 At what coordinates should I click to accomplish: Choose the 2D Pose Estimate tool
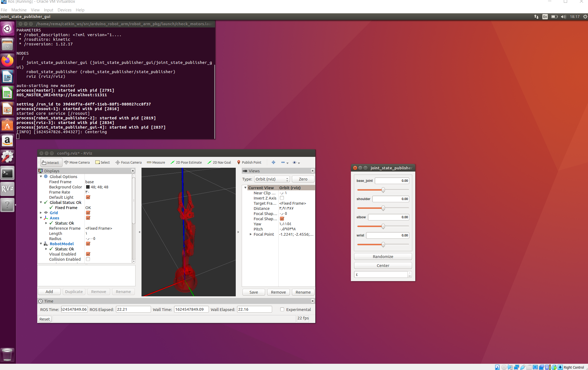186,162
